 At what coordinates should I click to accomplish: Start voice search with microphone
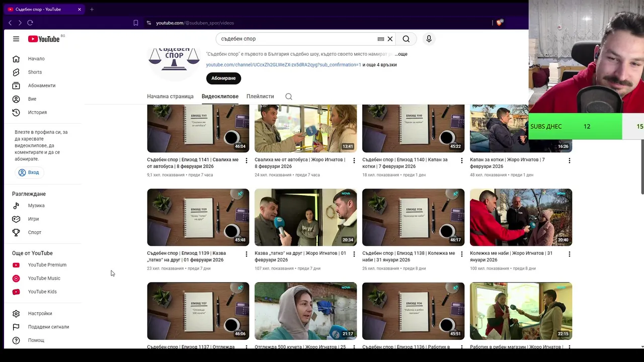click(429, 39)
